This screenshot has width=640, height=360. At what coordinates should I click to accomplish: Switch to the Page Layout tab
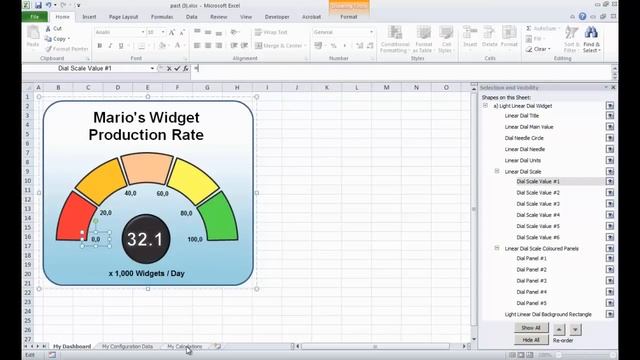(123, 17)
